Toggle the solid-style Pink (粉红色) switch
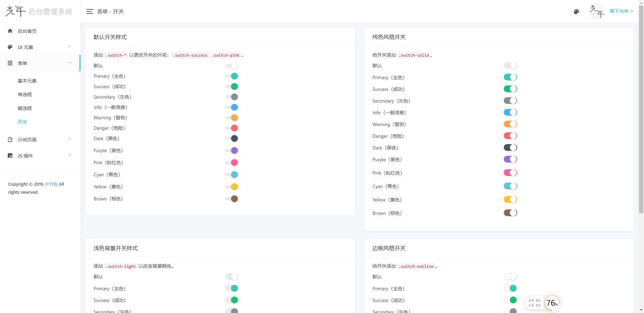644x313 pixels. coord(510,173)
